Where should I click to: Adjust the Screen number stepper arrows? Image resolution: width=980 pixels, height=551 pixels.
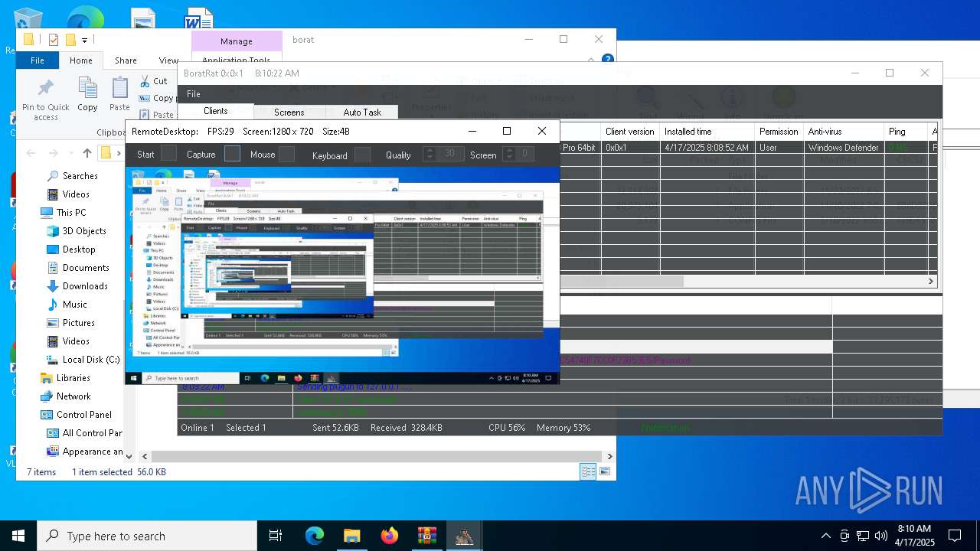(508, 154)
